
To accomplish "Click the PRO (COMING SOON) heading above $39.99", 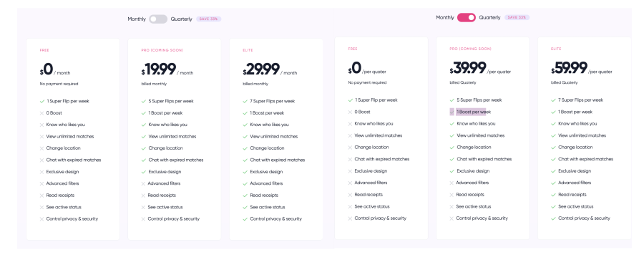I will [470, 49].
